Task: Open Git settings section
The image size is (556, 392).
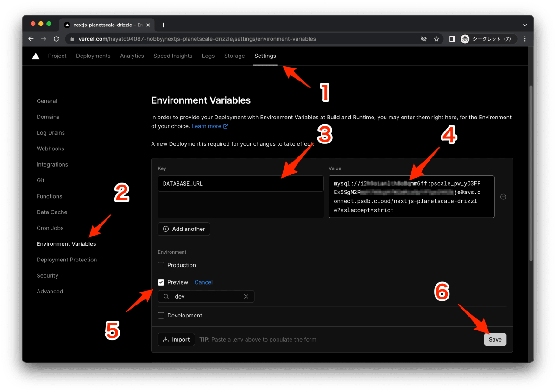Action: [x=41, y=180]
